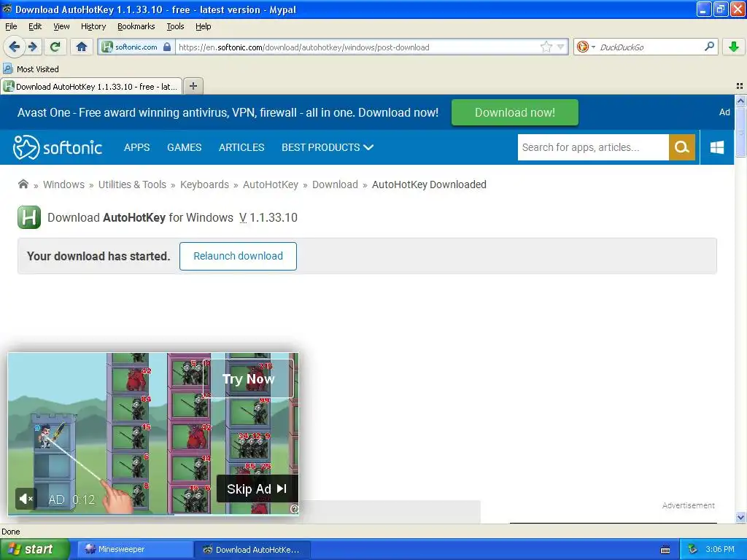The width and height of the screenshot is (747, 560).
Task: Click the search magnifier in DuckDuckGo box
Action: point(709,47)
